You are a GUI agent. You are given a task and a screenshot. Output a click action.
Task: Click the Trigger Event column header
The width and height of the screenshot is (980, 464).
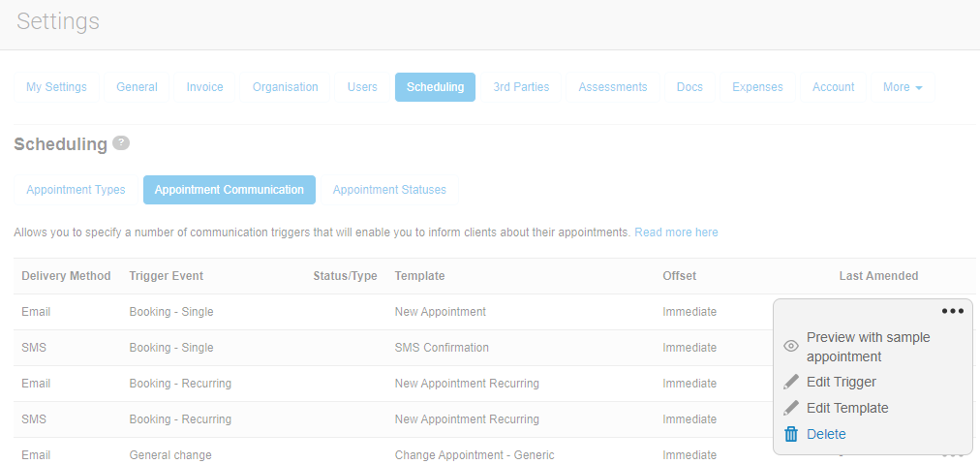point(166,276)
